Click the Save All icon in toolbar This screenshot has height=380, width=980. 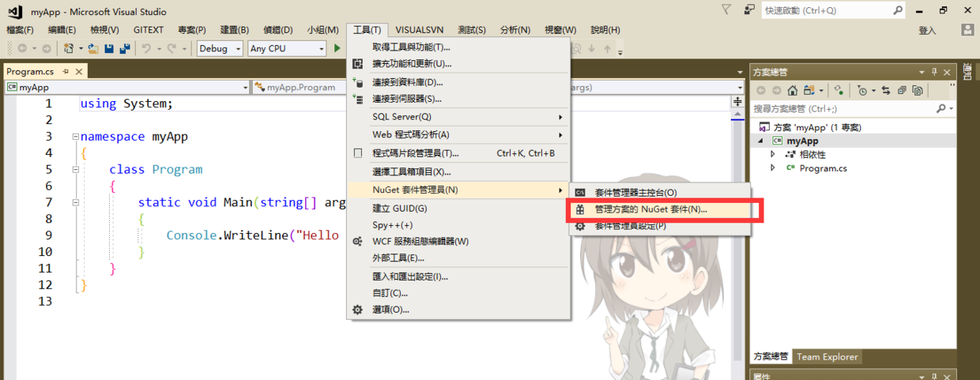[125, 48]
